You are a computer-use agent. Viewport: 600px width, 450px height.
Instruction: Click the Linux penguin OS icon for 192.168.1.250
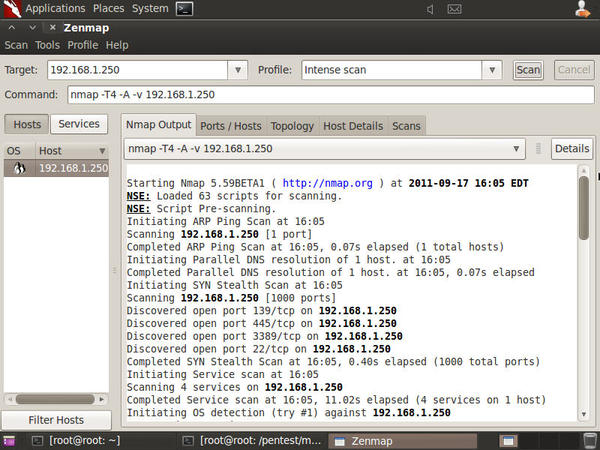coord(19,168)
